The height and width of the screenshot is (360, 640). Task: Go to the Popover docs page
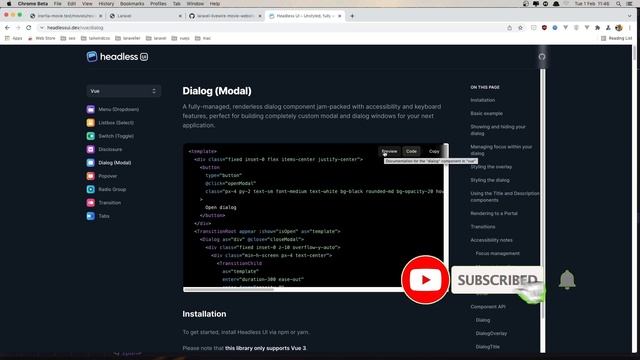108,176
